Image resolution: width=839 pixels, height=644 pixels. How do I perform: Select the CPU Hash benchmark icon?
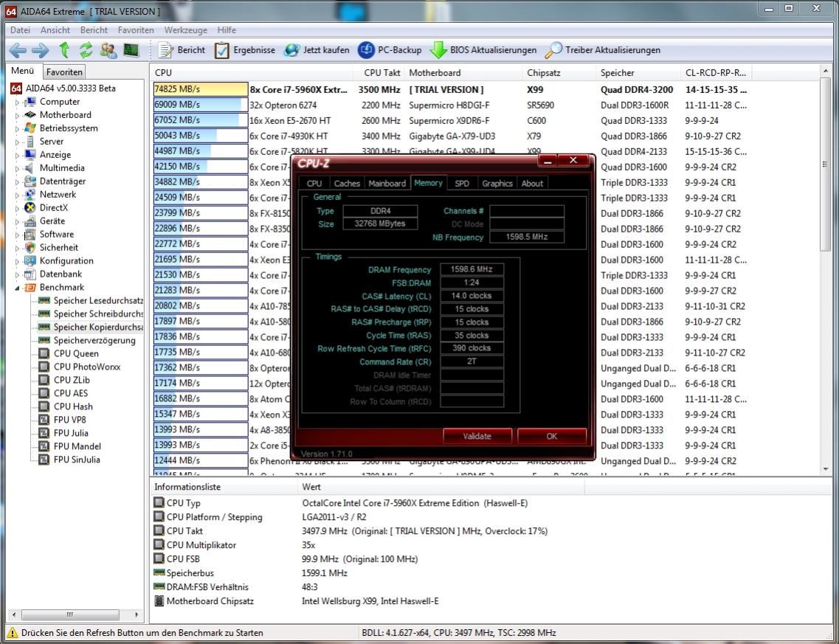click(44, 406)
